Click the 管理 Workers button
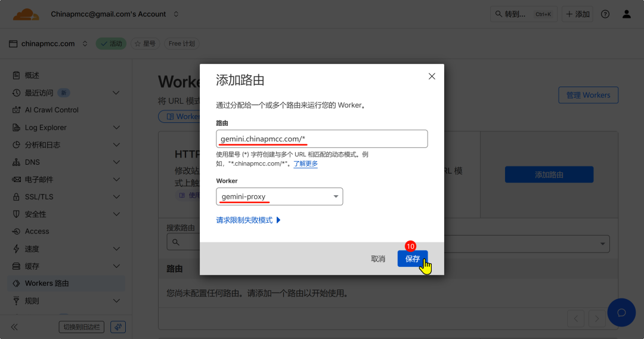 click(588, 95)
